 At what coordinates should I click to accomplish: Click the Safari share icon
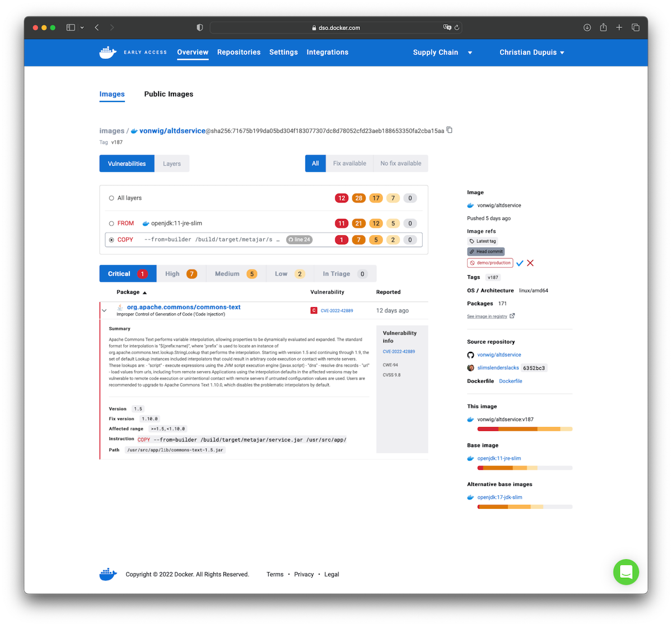(x=603, y=27)
